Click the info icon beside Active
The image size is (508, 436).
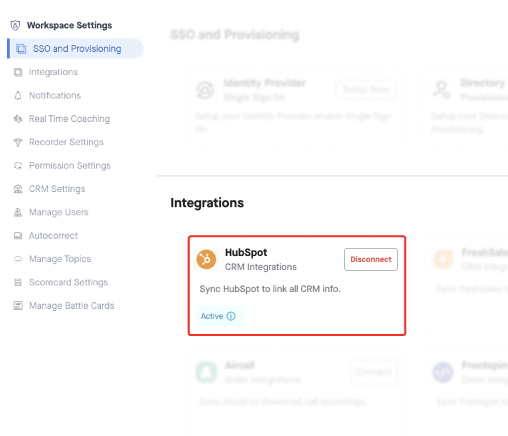[231, 316]
